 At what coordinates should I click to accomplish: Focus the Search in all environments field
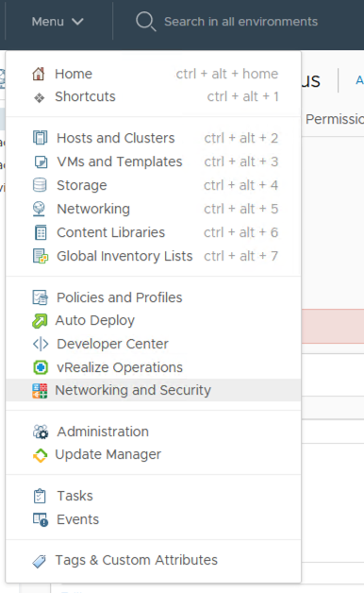tap(240, 22)
